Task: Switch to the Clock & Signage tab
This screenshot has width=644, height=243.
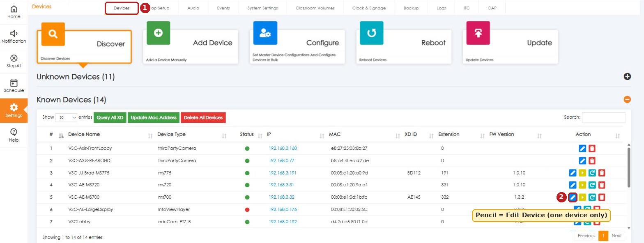Action: tap(369, 8)
